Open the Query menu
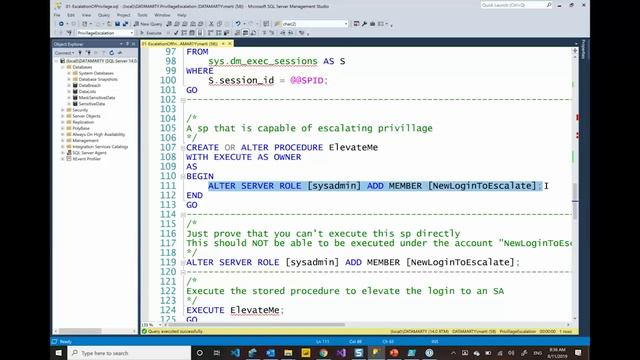The height and width of the screenshot is (360, 640). (x=104, y=15)
